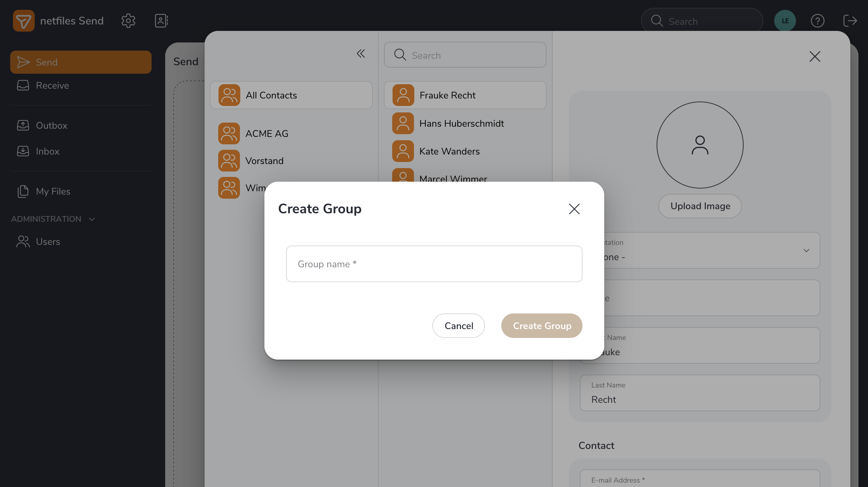This screenshot has height=487, width=868.
Task: Collapse groups panel with double chevron
Action: (361, 54)
